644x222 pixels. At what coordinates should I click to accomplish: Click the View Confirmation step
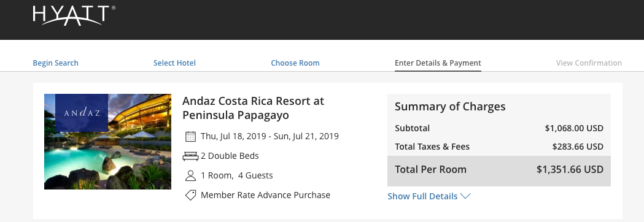[x=589, y=63]
